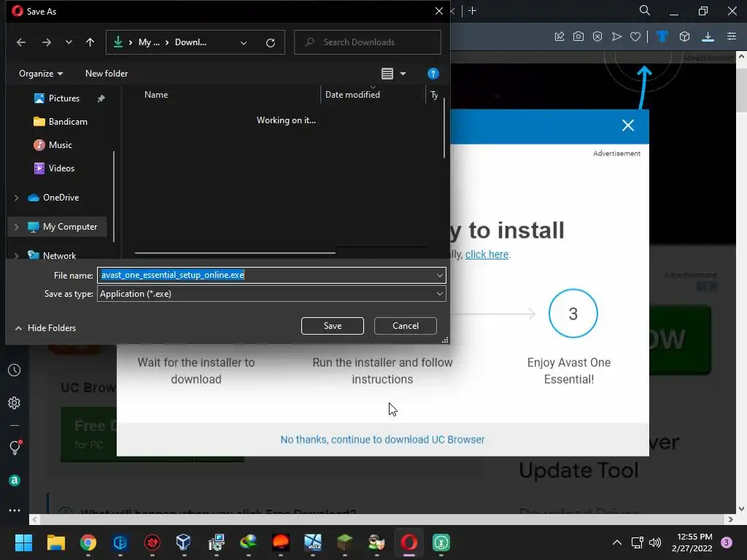Image resolution: width=747 pixels, height=560 pixels.
Task: Open view options dropdown arrow
Action: [x=403, y=74]
